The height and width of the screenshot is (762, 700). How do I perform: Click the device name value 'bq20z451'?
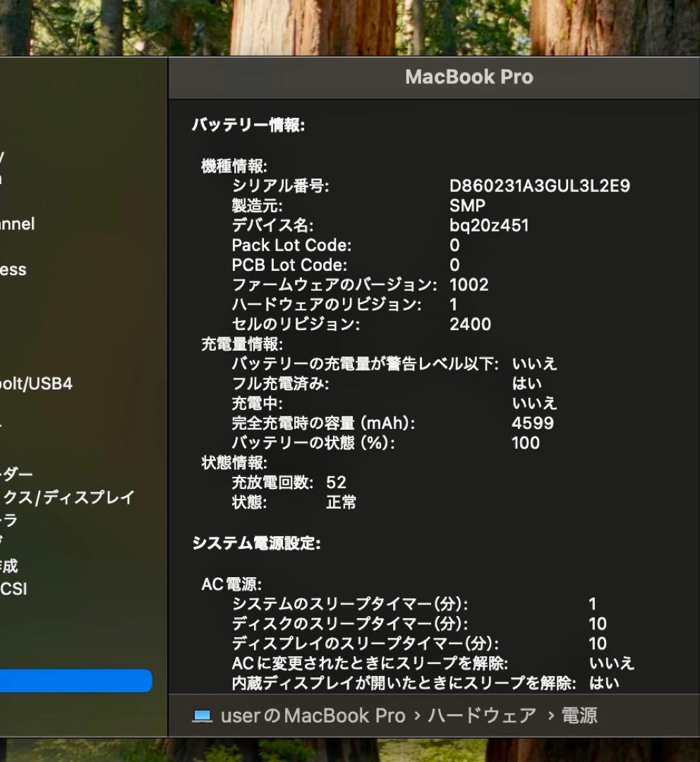(489, 226)
